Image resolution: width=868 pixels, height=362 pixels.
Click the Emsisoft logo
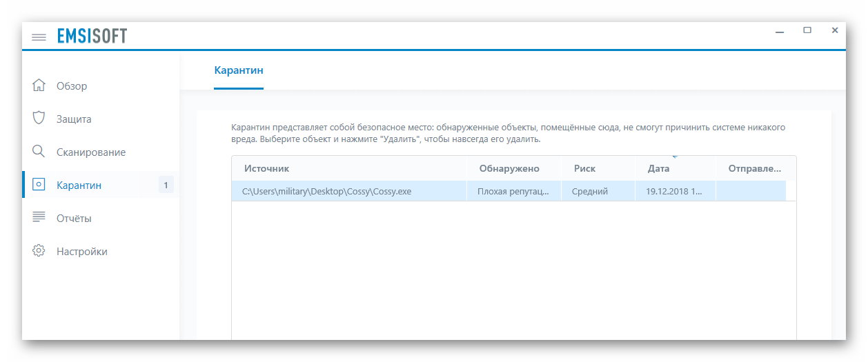[x=92, y=36]
